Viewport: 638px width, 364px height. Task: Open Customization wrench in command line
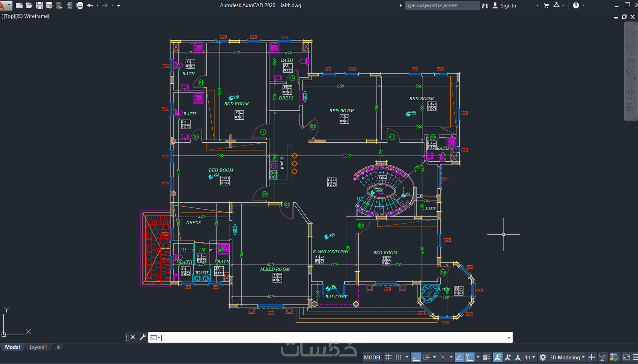pos(143,337)
